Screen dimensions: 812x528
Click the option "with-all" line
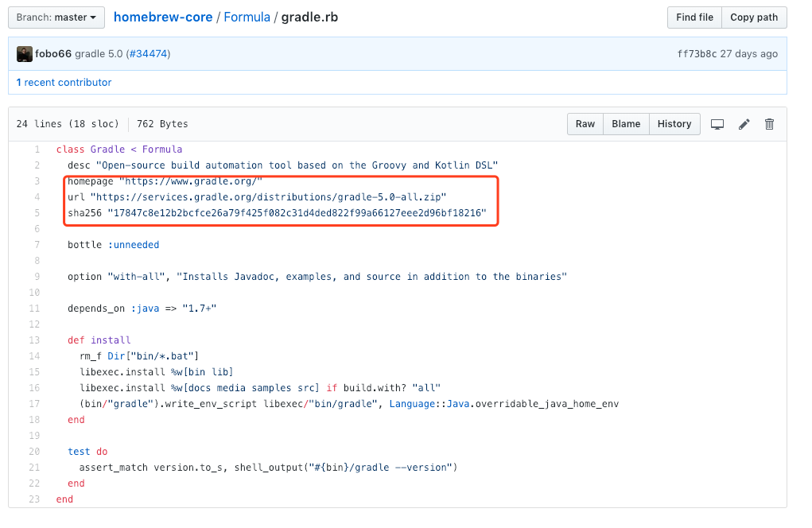[x=317, y=277]
